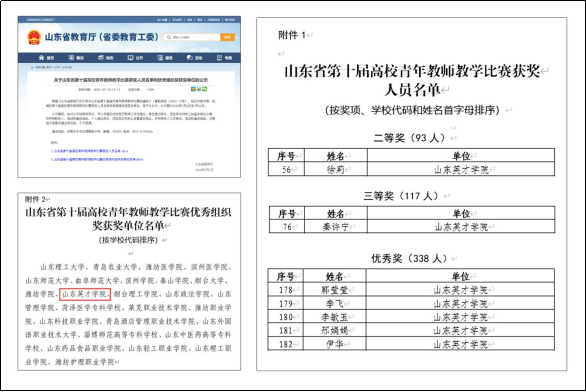Click the speech-bubble interaction icon in the nav bar
The height and width of the screenshot is (392, 586).
189,58
